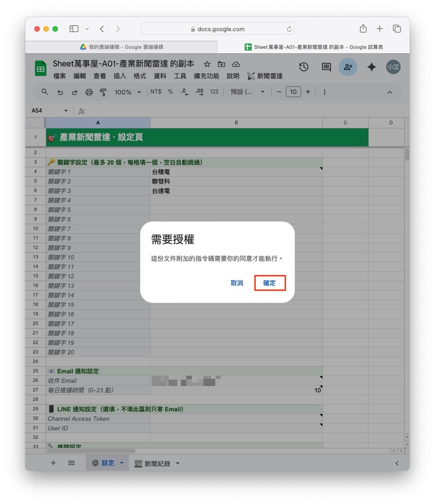Click the print icon
Viewport: 435px width, 504px height.
(89, 92)
